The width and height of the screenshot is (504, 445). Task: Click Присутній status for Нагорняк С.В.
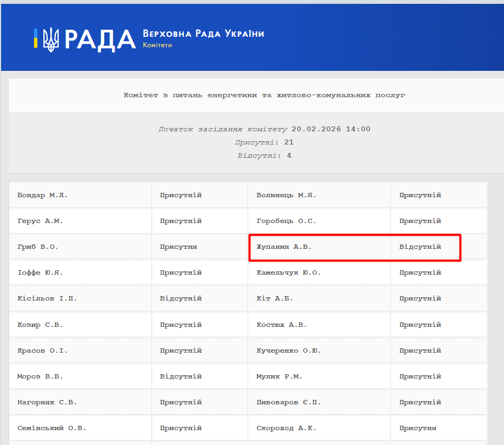(x=181, y=402)
